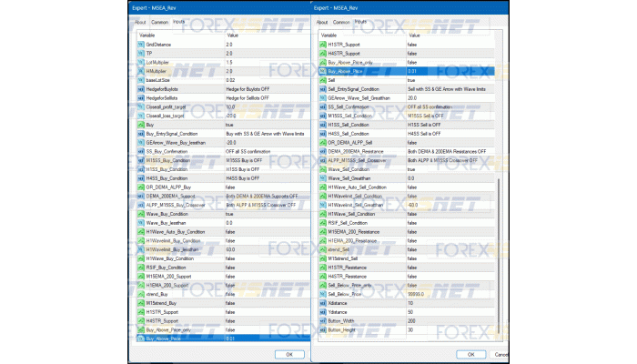Click the Closeall_profit_target variable icon
The width and height of the screenshot is (637, 364).
140,106
